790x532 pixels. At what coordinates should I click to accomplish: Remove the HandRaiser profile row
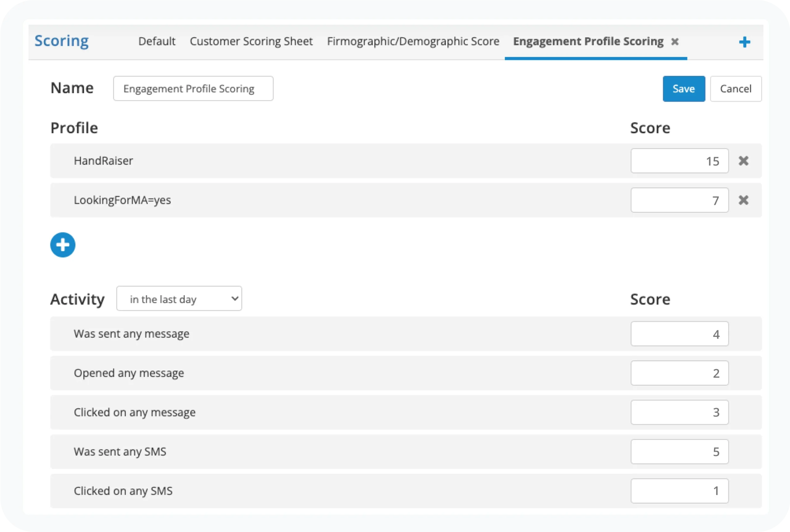pos(743,161)
